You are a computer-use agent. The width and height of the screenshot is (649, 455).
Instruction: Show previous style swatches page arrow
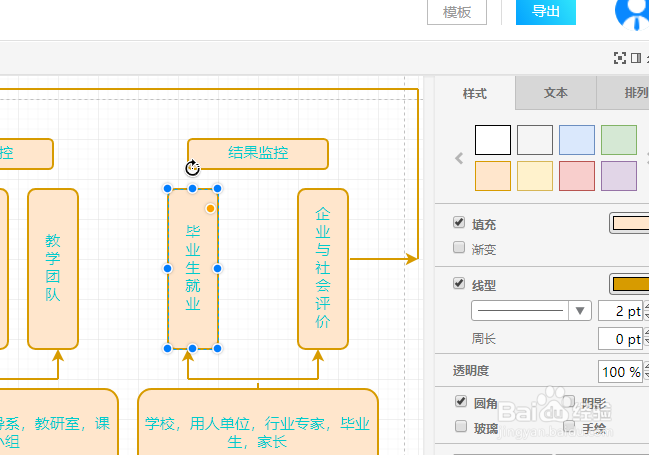(459, 158)
